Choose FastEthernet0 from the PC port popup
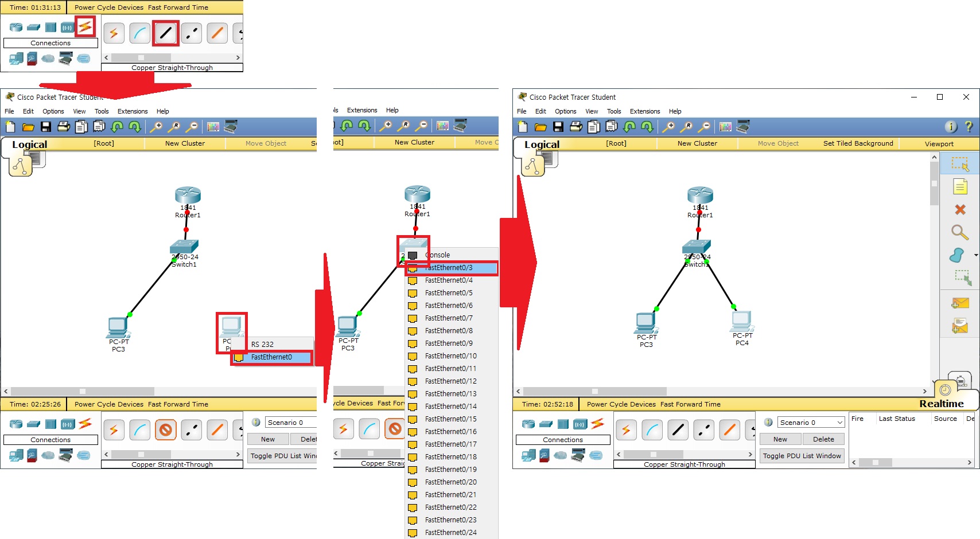The image size is (980, 539). coord(272,357)
